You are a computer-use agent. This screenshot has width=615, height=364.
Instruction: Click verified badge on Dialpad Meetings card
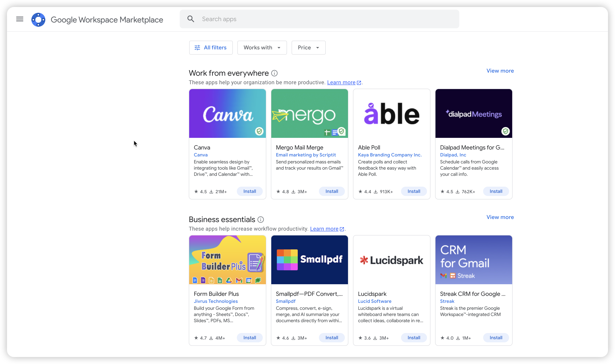point(505,131)
